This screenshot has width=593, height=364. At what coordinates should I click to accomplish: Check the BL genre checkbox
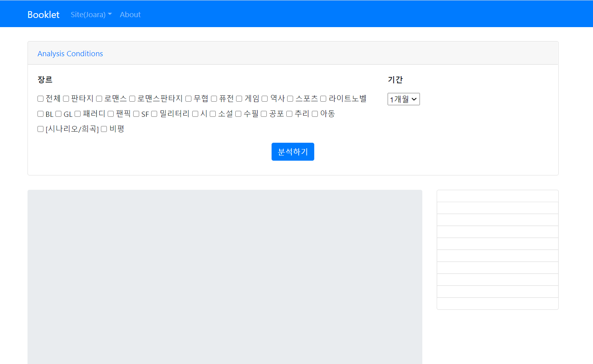pos(40,114)
